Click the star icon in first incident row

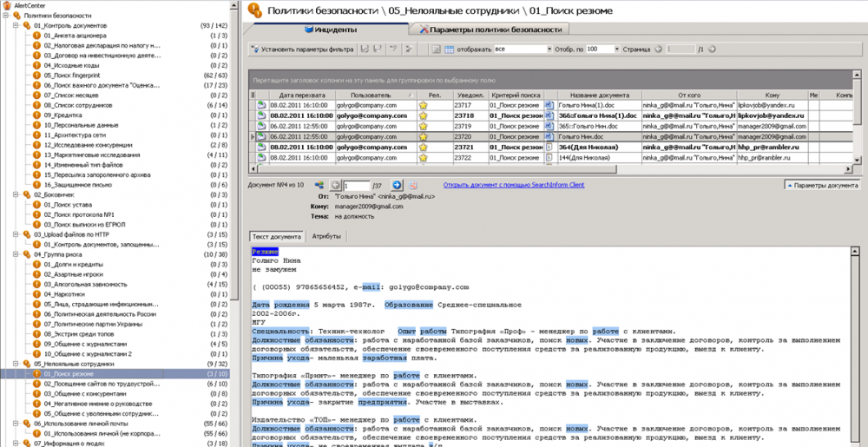[424, 105]
